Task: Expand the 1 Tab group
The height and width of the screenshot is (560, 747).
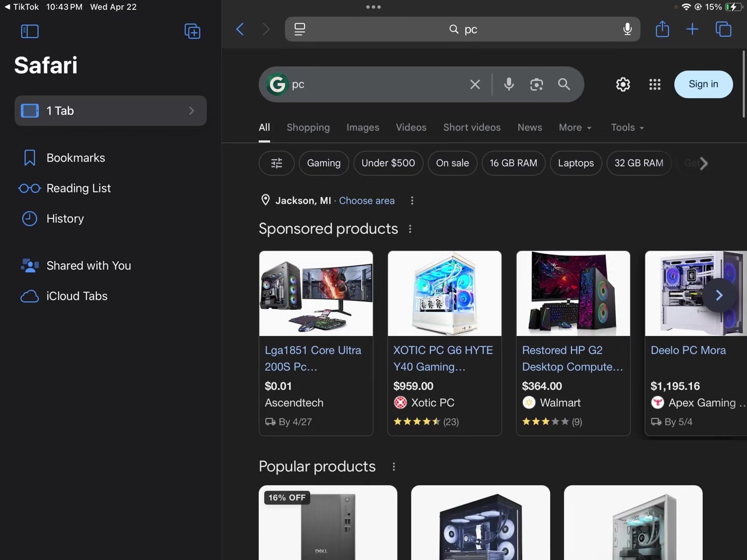Action: [x=110, y=110]
